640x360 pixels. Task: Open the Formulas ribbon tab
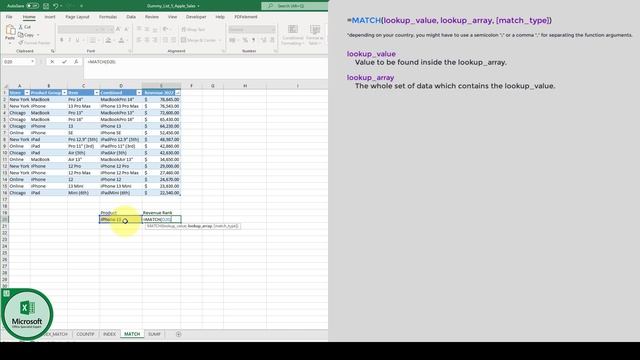tap(108, 17)
